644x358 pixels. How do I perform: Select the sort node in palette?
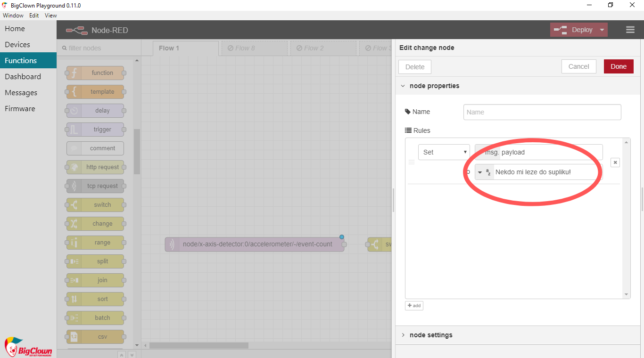[x=95, y=299]
